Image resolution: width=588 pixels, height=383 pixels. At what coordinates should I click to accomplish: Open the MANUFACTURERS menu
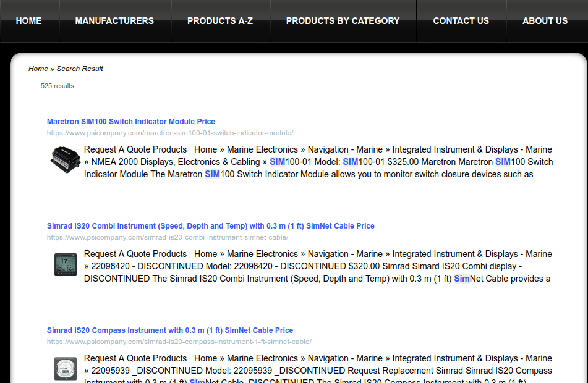(114, 20)
